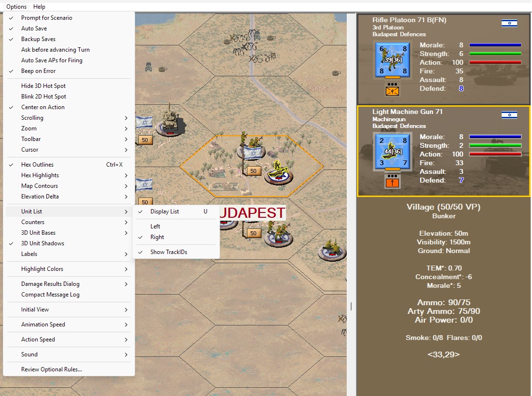Click the Rifle Platoon 71 B(FN) title
The image size is (532, 396).
tap(409, 20)
